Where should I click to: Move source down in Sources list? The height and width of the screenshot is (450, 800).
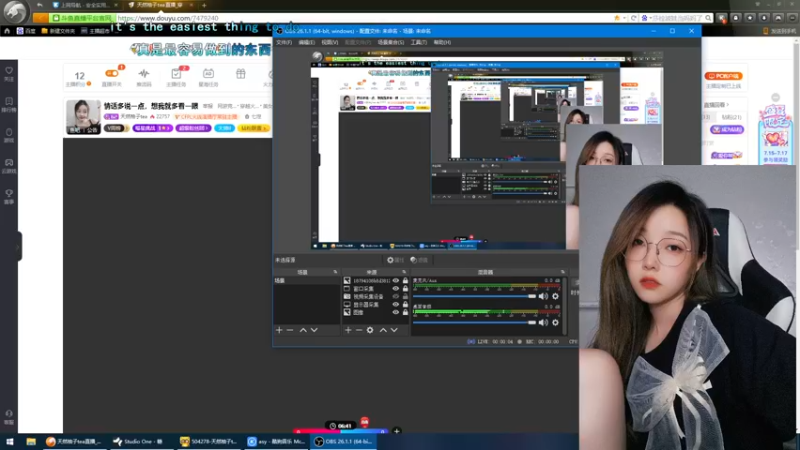point(394,330)
